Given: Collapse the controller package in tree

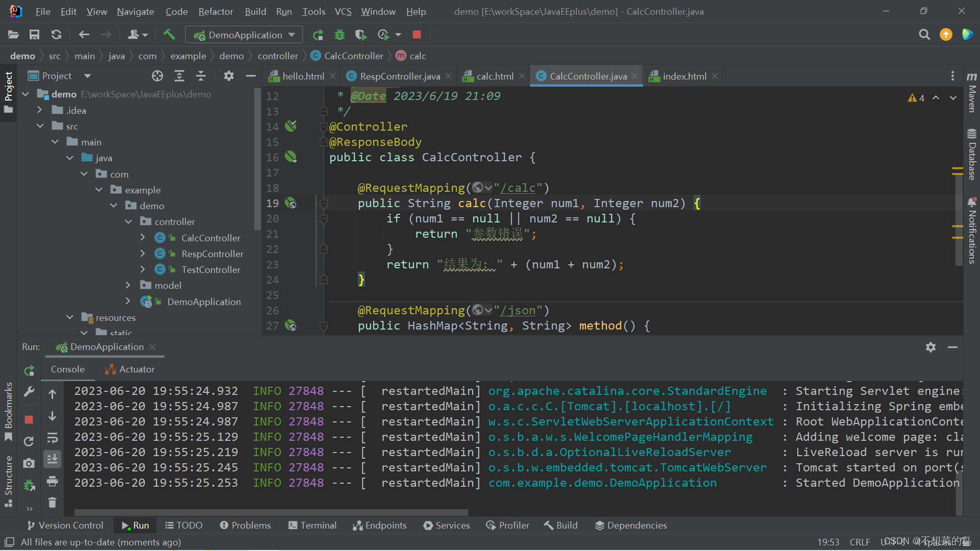Looking at the screenshot, I should coord(128,221).
